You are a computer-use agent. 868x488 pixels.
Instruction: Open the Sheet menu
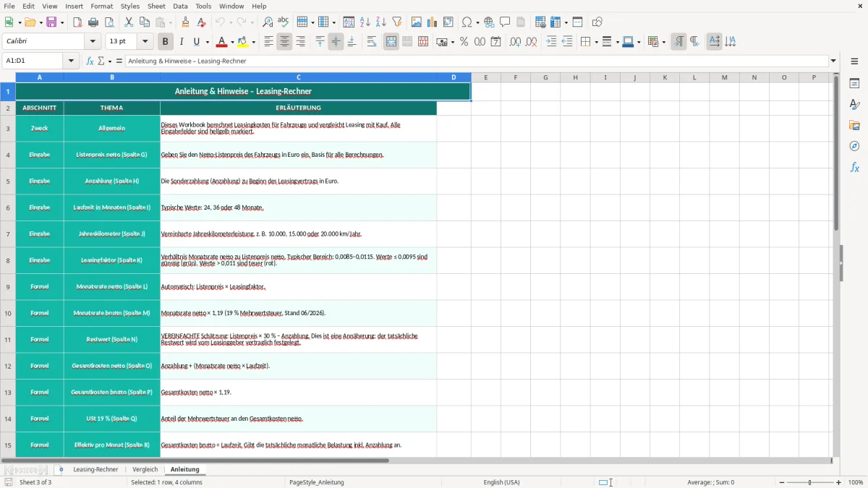point(156,6)
